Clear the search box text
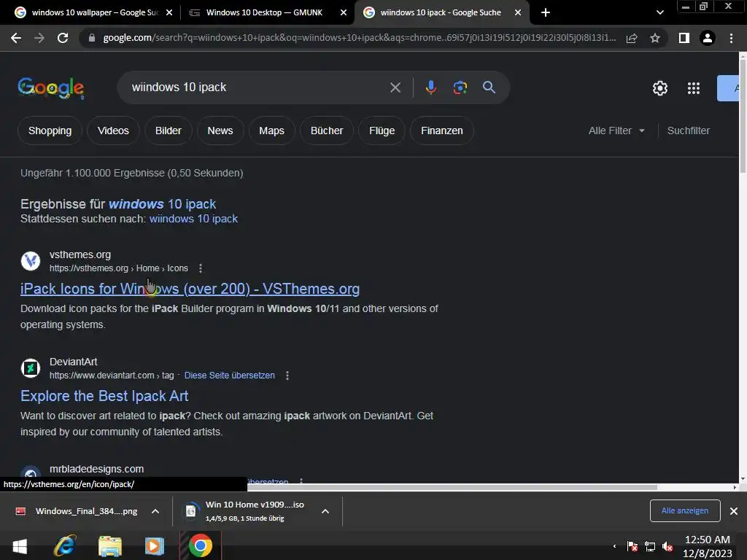 [x=395, y=87]
